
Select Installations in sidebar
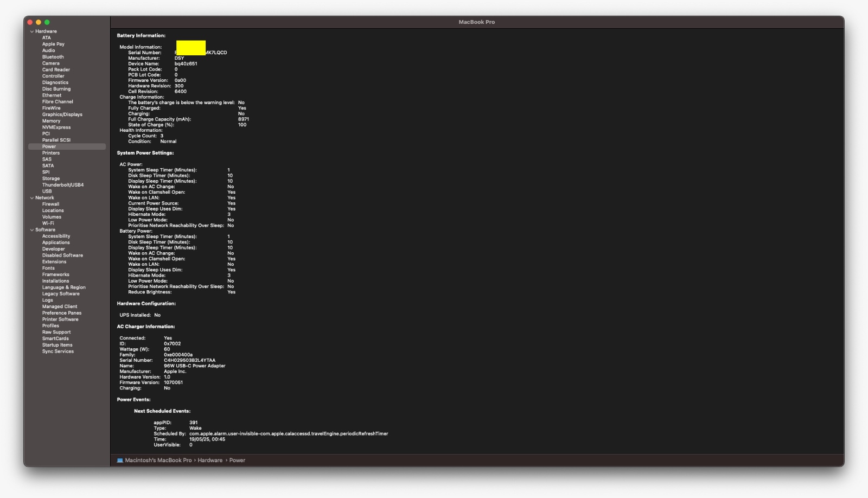click(x=56, y=282)
